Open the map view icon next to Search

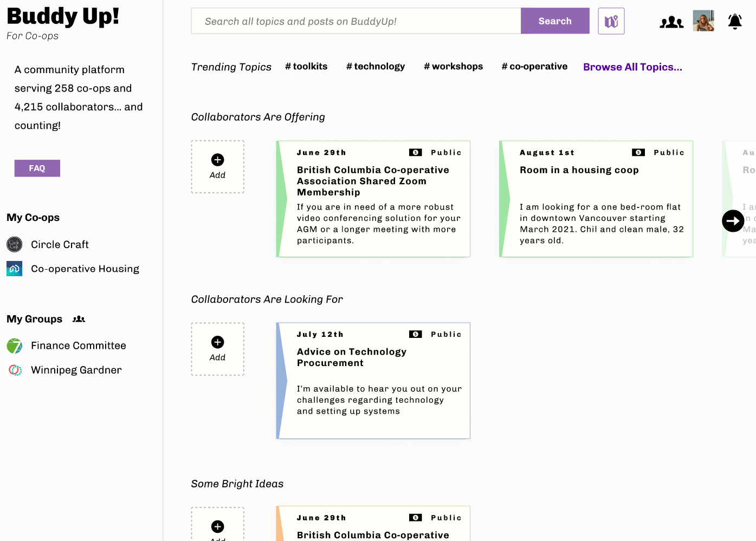tap(611, 21)
